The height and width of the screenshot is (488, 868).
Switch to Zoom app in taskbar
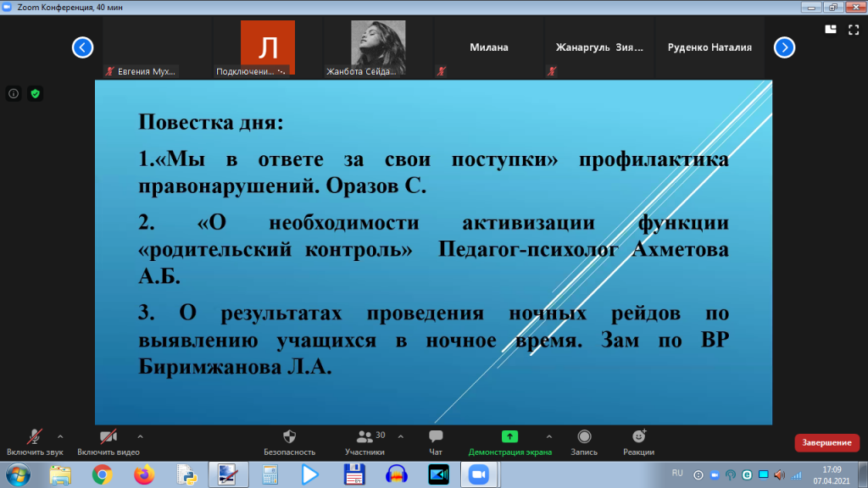tap(480, 475)
